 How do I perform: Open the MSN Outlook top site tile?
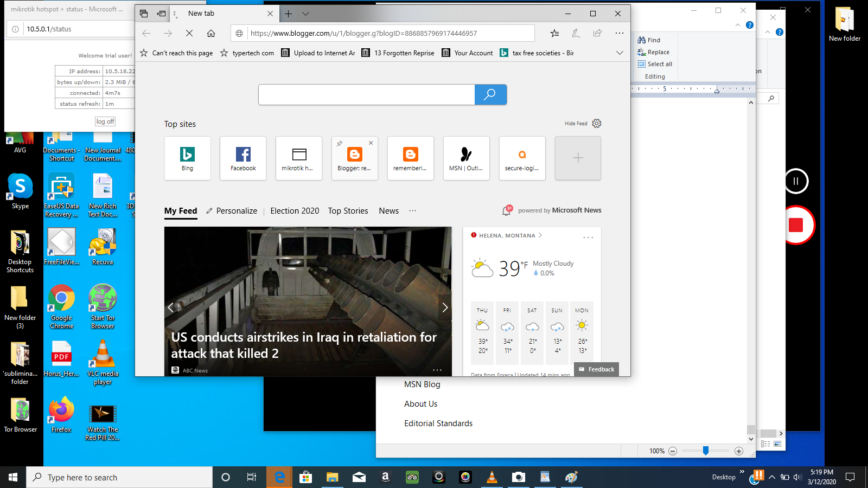click(466, 158)
